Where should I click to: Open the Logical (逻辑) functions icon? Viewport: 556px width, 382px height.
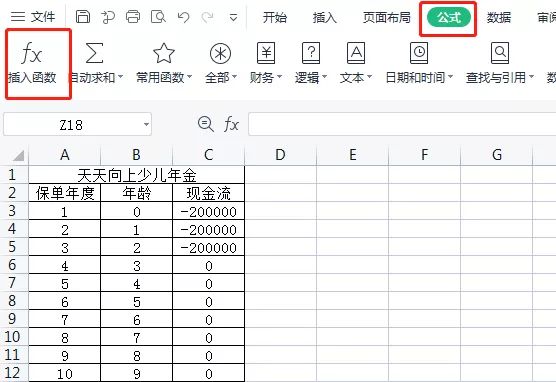click(311, 53)
